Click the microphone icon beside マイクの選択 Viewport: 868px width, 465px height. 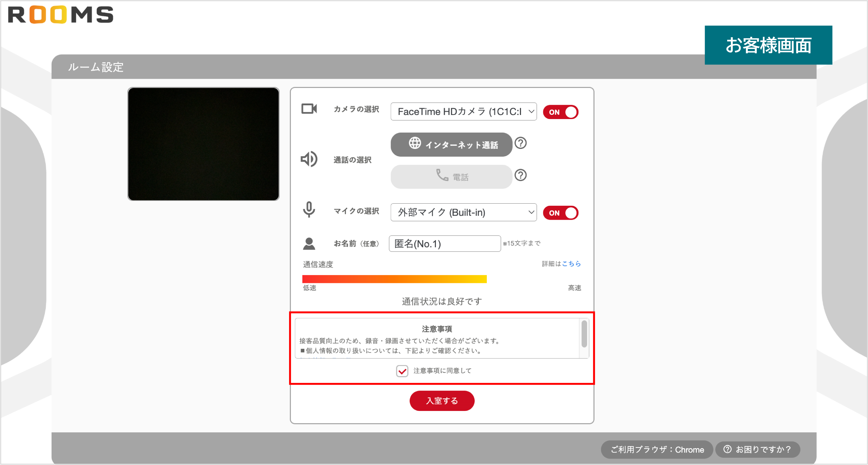[x=309, y=210]
